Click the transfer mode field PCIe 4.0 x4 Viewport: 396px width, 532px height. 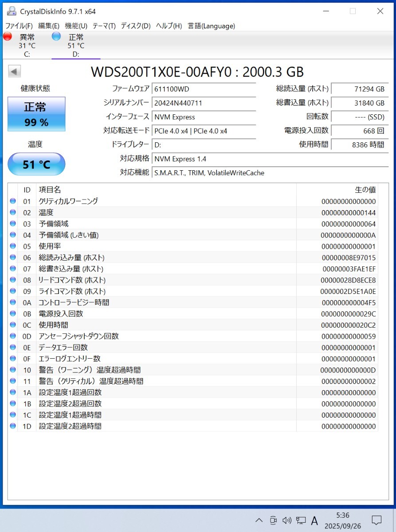[x=204, y=131]
